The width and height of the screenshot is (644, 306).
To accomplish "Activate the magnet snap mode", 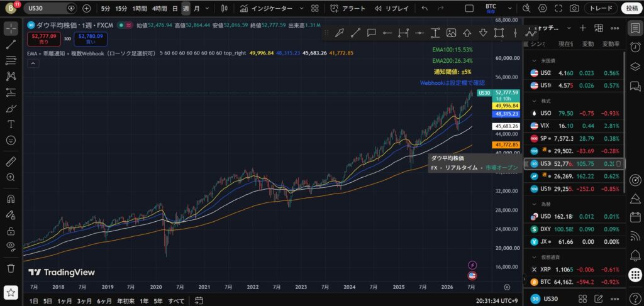I will 11,199.
